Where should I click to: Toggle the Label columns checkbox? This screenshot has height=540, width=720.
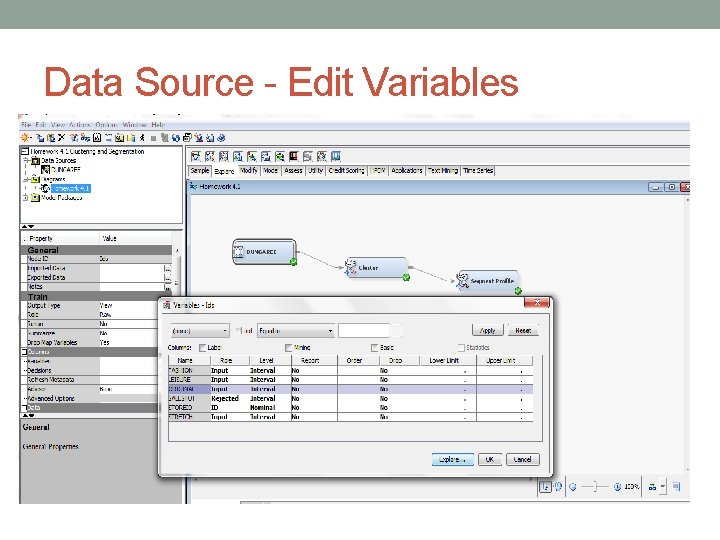coord(202,348)
